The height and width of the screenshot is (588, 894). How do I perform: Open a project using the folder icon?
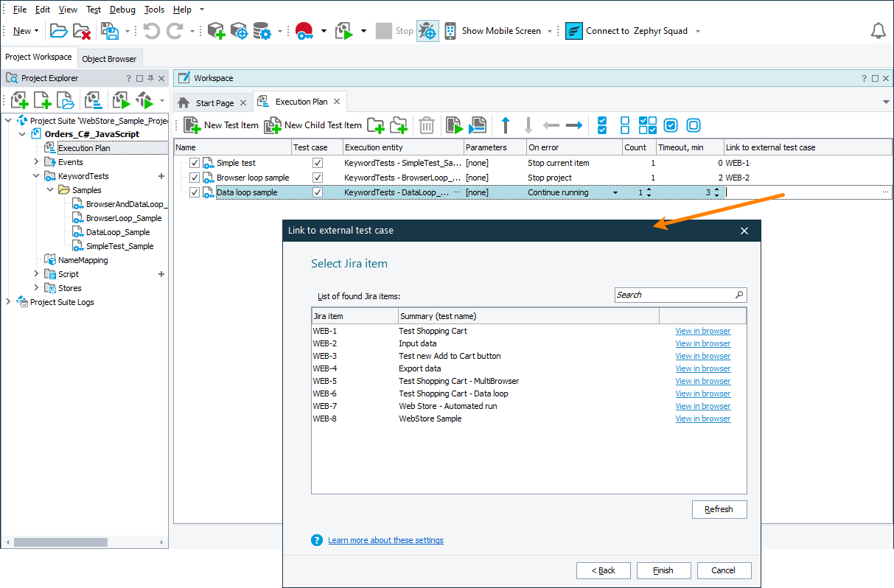click(x=58, y=30)
